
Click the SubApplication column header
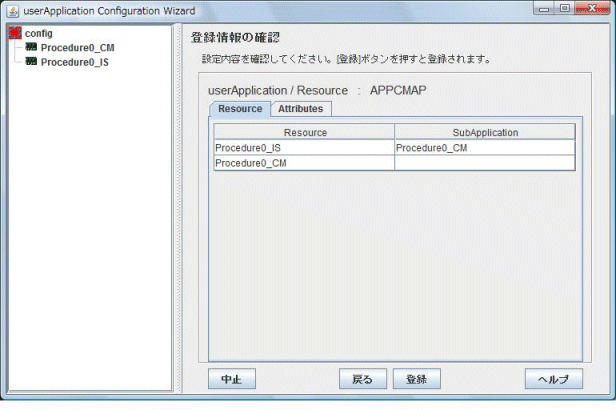point(485,132)
